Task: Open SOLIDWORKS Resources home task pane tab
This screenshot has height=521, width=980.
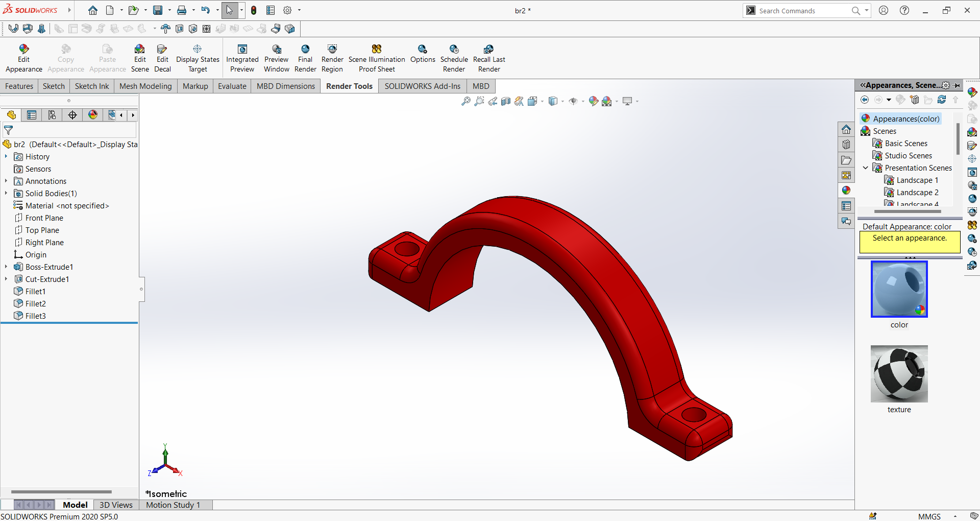Action: tap(846, 129)
